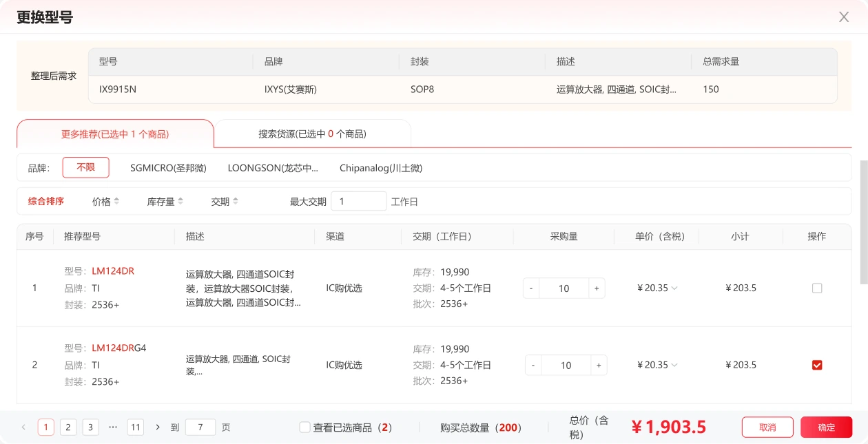
Task: Open LM124DR model link
Action: [113, 271]
